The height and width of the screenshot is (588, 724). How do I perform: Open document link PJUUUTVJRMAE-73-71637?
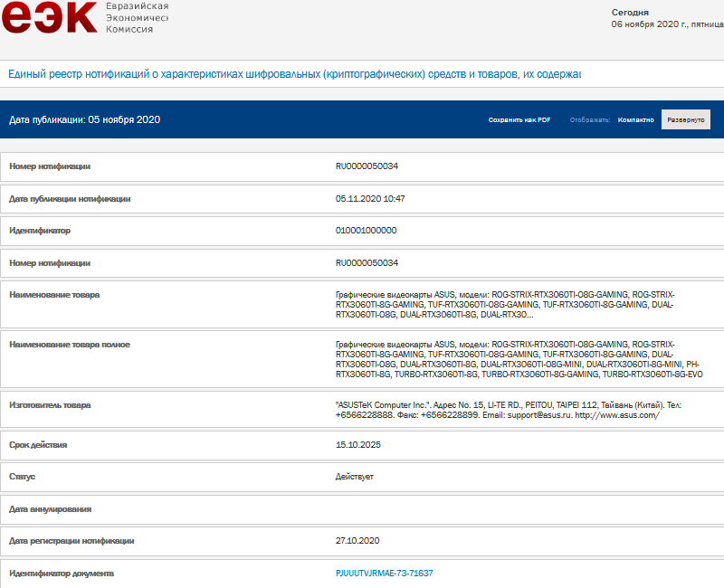[384, 574]
